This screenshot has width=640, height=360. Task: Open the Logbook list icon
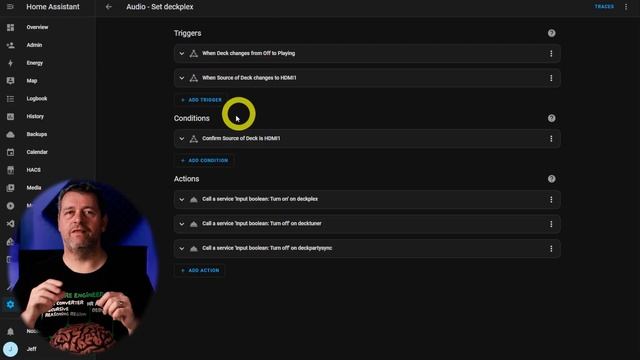11,99
